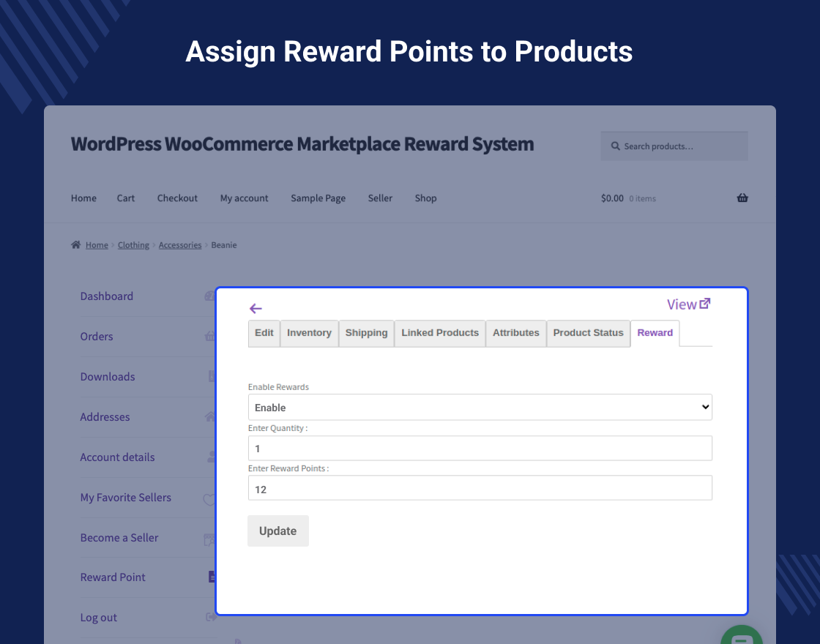This screenshot has width=820, height=644.
Task: Open the Shop menu item
Action: (425, 198)
